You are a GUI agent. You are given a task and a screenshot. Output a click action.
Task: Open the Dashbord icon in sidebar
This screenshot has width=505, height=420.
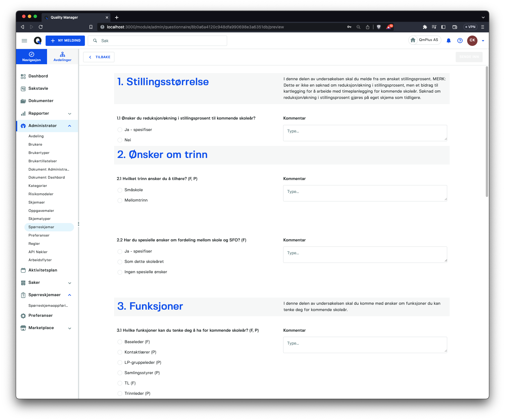point(23,76)
